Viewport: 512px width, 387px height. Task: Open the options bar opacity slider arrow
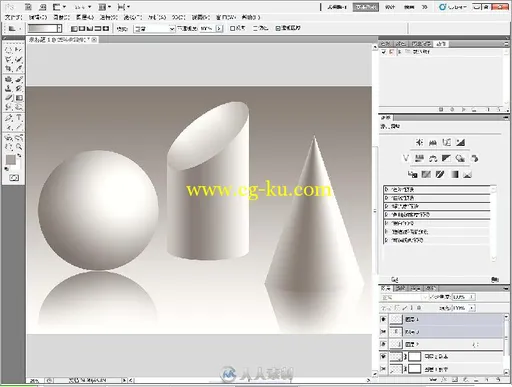coord(219,29)
